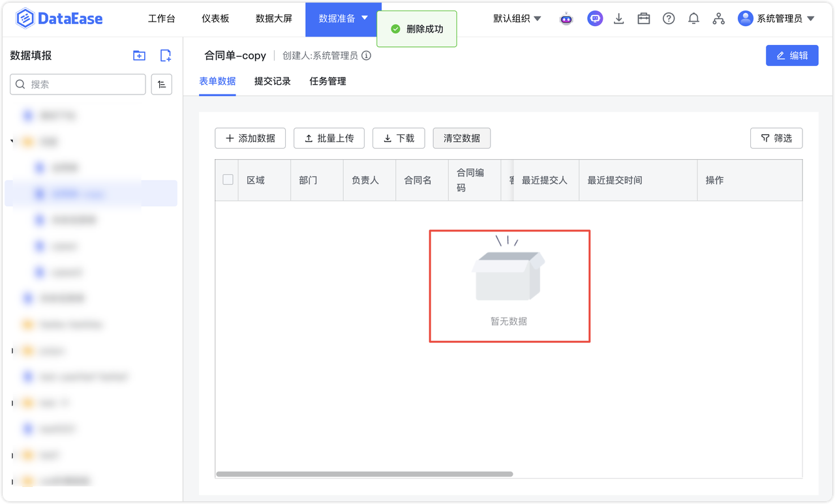Open the toolbox icon in top bar
The width and height of the screenshot is (835, 504).
(644, 19)
